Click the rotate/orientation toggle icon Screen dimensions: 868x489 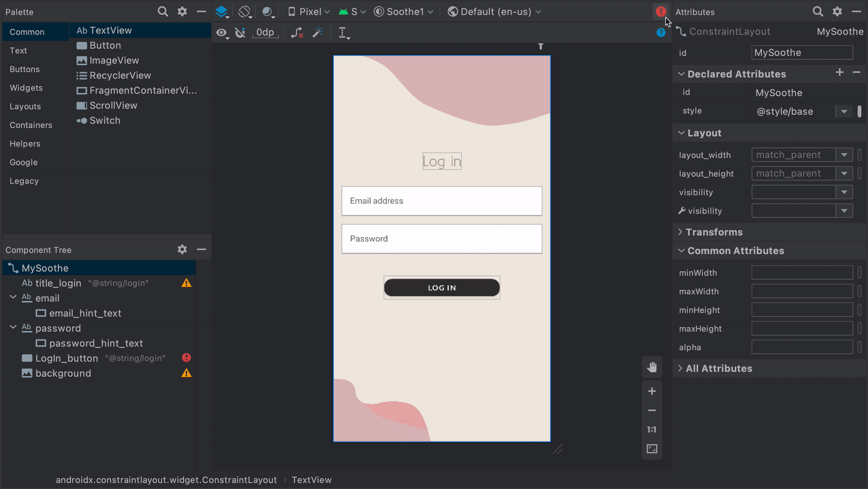pos(245,11)
